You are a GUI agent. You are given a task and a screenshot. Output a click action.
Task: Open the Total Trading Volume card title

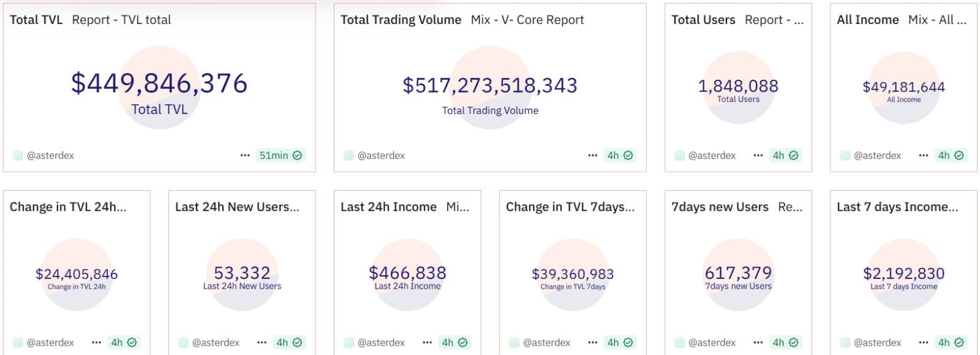coord(401,20)
